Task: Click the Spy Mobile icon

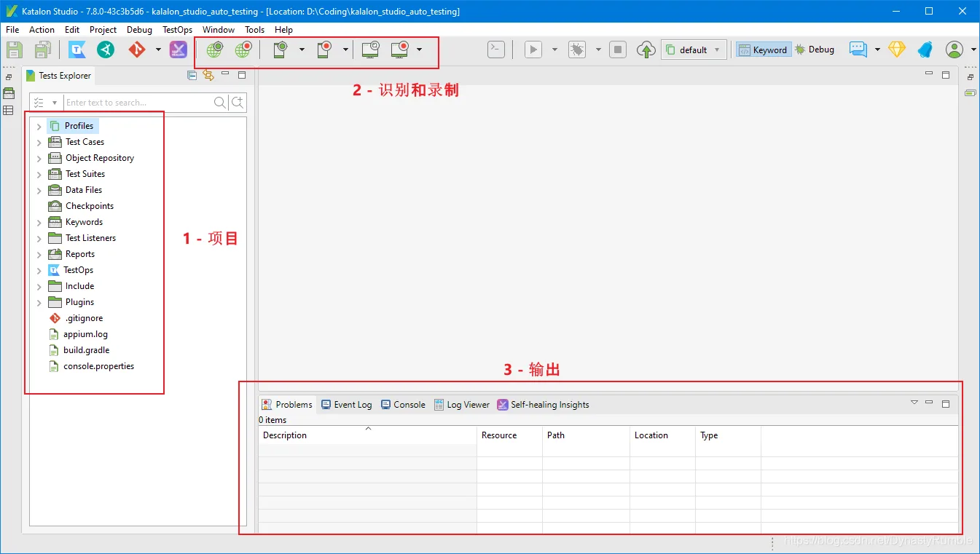Action: [281, 50]
